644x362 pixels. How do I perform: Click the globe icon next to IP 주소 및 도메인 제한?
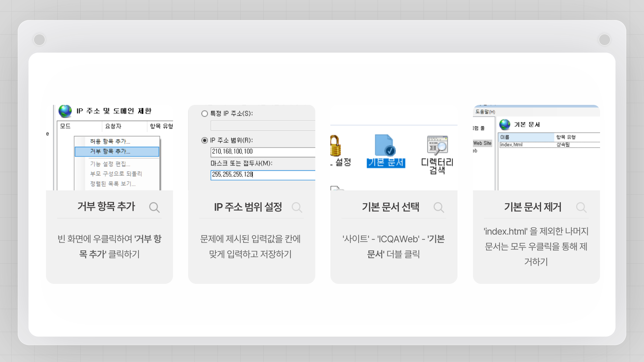[65, 111]
